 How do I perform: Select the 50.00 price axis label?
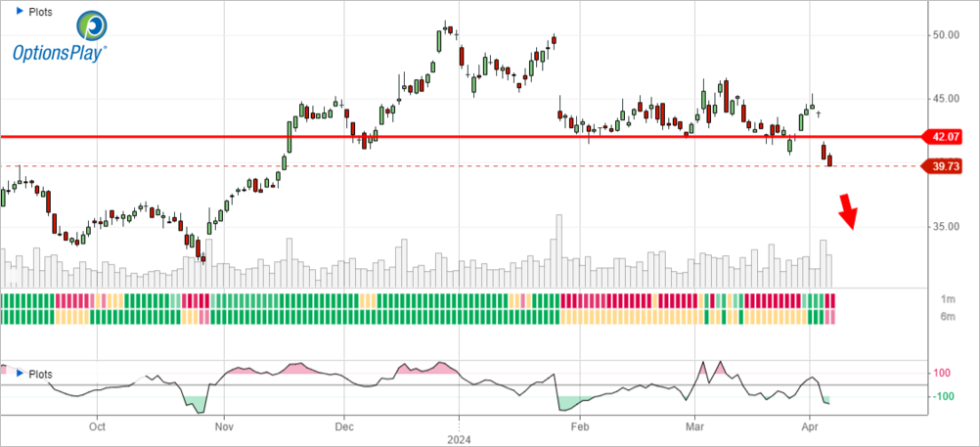(x=945, y=35)
